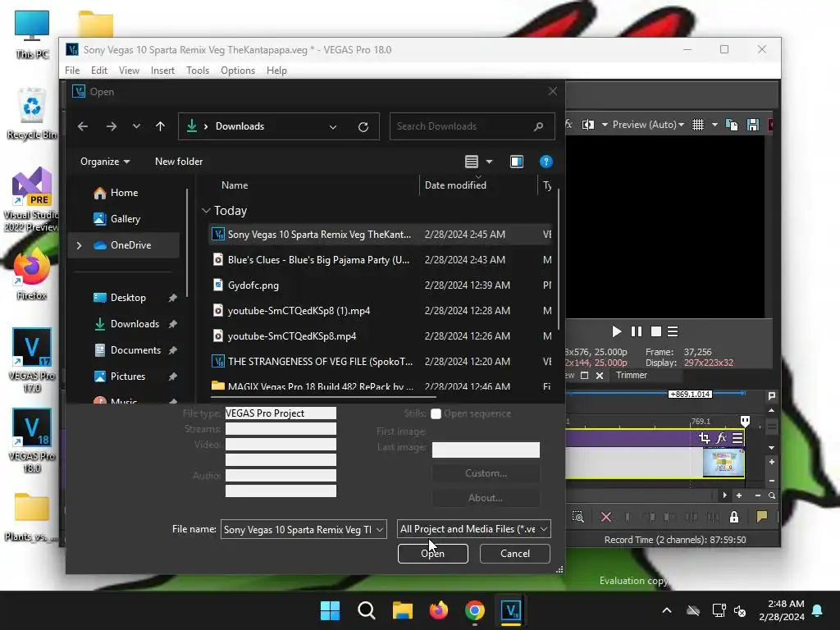Select the timeline zoom magnifier tool
Screen dimensions: 840x630
tap(772, 495)
